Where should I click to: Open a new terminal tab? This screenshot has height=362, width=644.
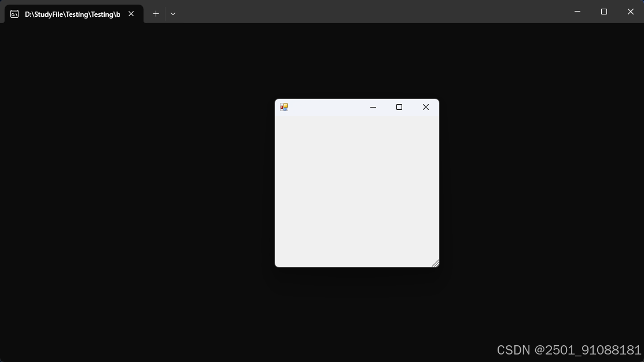[x=156, y=14]
